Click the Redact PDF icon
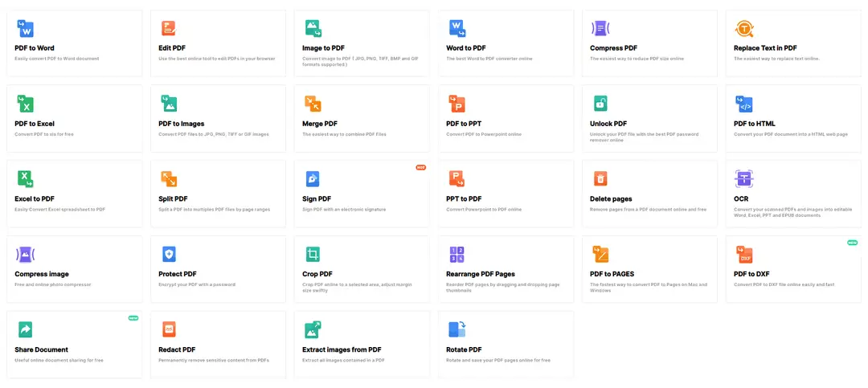 [x=169, y=330]
